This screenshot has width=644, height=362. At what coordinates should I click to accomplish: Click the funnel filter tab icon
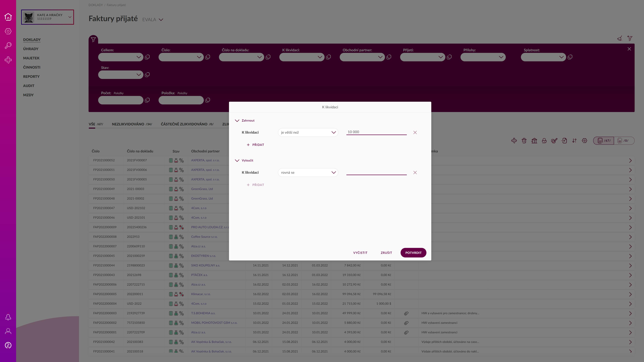pos(93,39)
